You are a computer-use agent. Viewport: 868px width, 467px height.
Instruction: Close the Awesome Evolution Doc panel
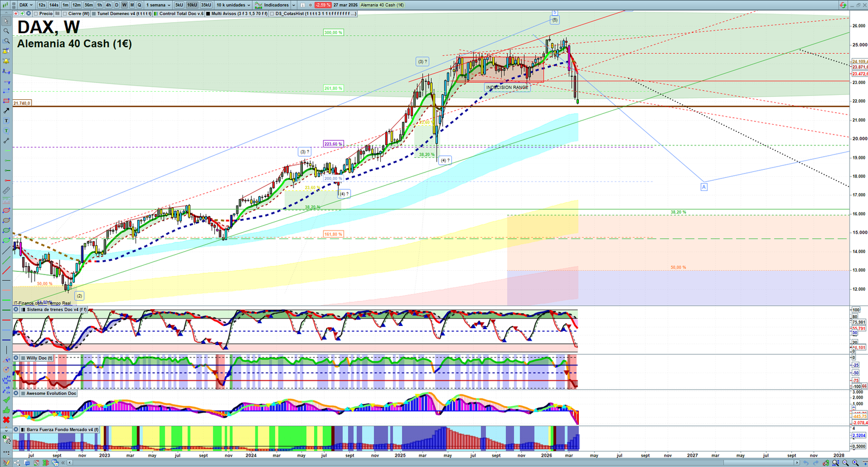tap(16, 393)
